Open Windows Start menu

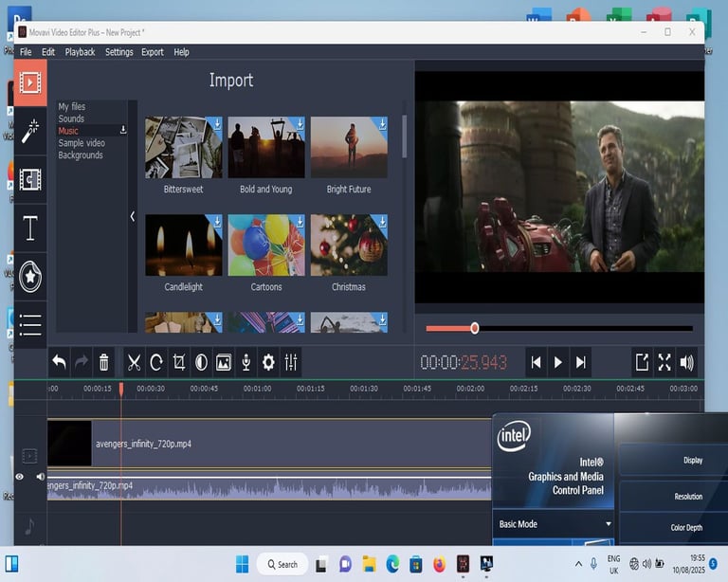(x=242, y=564)
